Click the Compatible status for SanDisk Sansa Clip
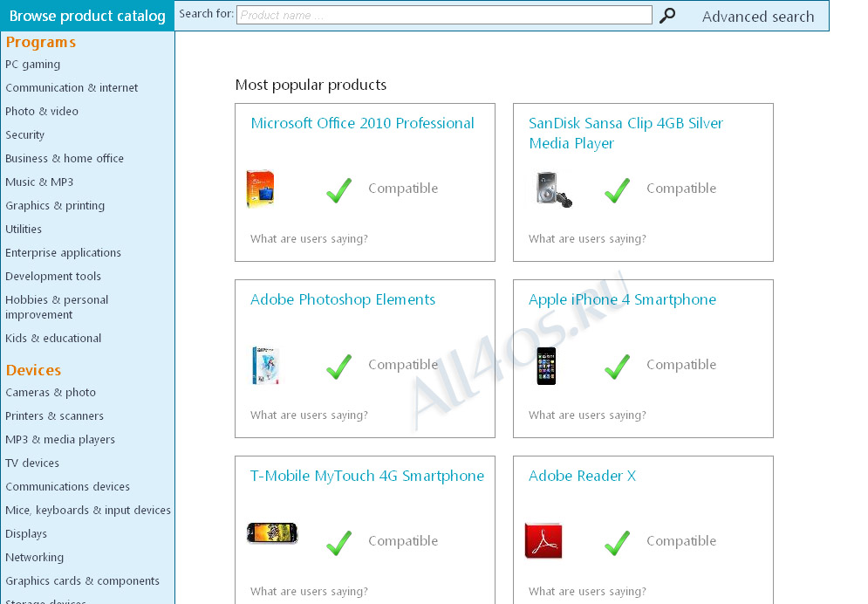Image resolution: width=868 pixels, height=604 pixels. coord(681,189)
